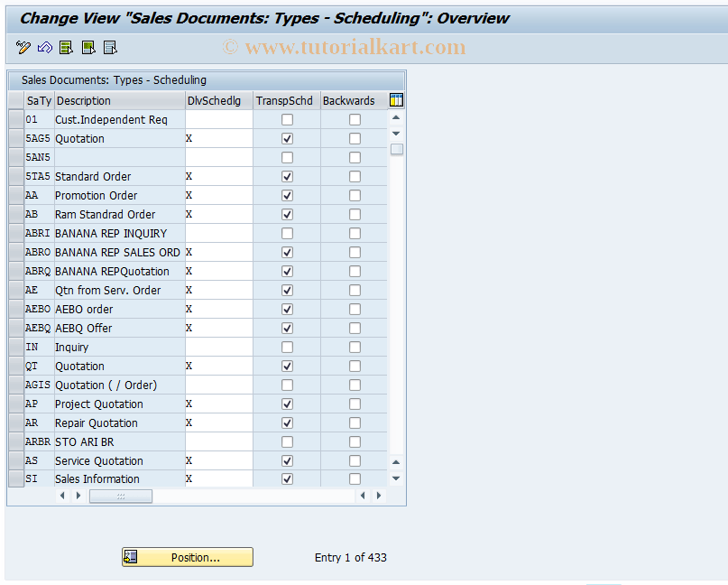Click the Select Block toolbar icon
The height and width of the screenshot is (585, 728).
[x=88, y=47]
